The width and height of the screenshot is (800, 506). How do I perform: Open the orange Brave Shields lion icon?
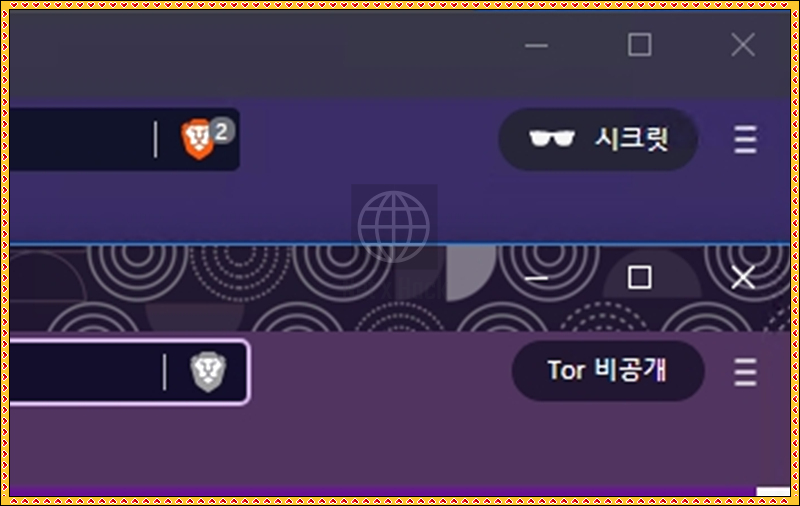click(197, 139)
